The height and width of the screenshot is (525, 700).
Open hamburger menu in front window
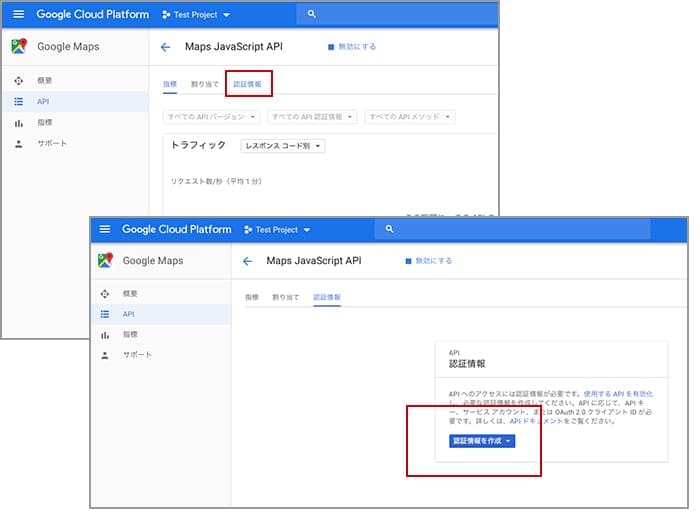[x=104, y=229]
